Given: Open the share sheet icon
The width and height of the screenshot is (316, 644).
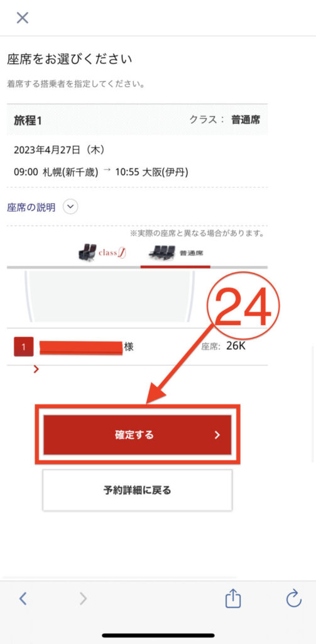Looking at the screenshot, I should pos(232,598).
